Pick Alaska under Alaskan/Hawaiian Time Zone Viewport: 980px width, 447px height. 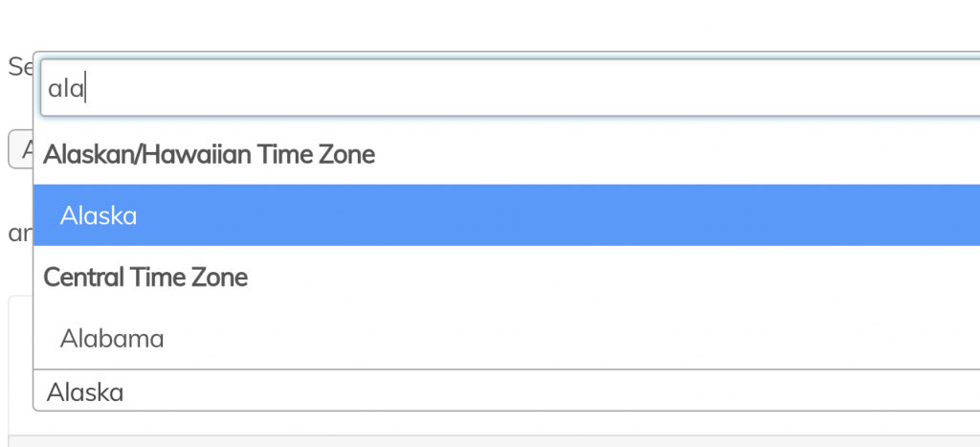click(x=99, y=216)
